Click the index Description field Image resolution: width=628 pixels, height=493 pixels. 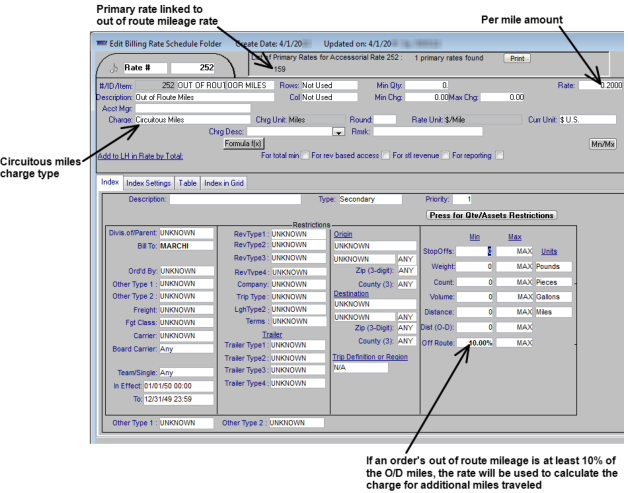235,199
